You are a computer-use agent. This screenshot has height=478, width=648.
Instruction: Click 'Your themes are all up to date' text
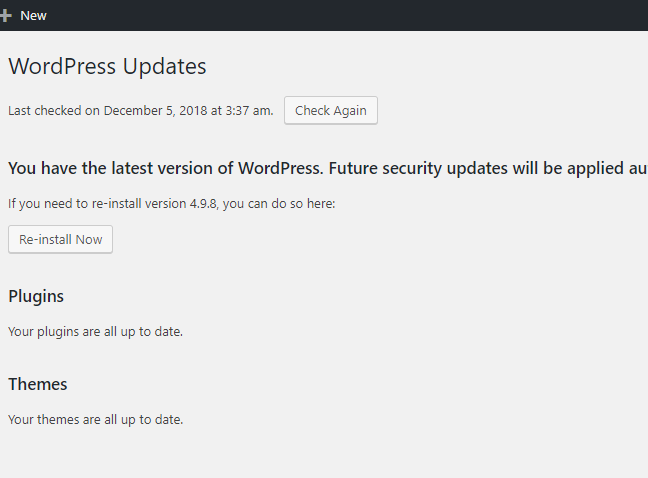pos(95,420)
